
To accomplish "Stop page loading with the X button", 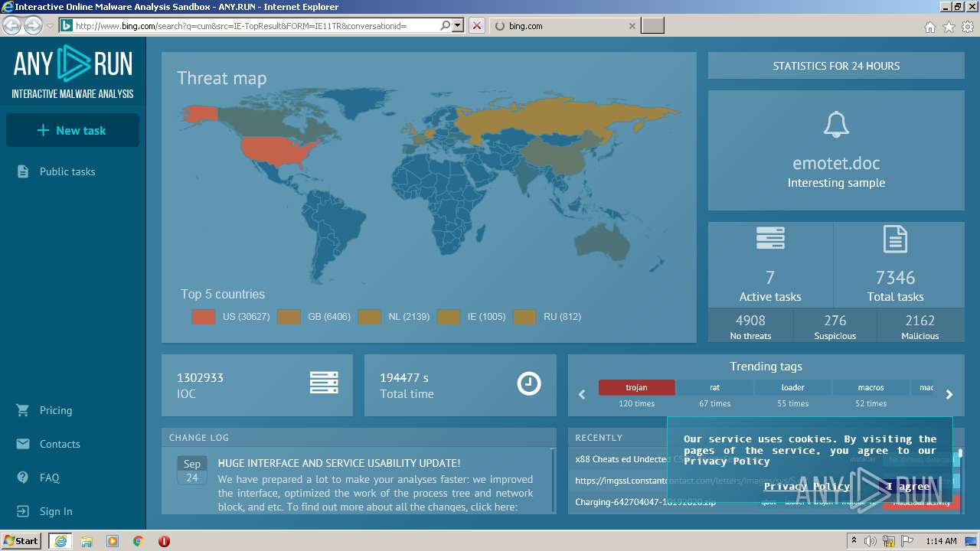I will click(x=477, y=26).
